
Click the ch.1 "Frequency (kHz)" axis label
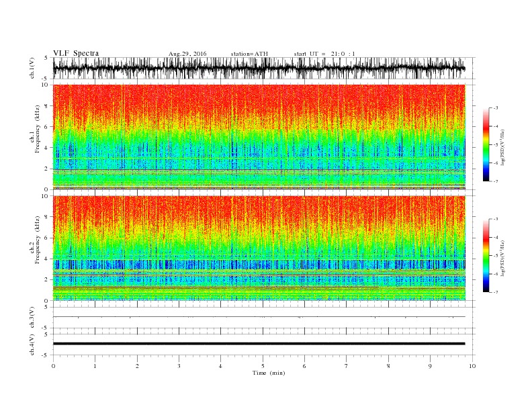(38, 129)
